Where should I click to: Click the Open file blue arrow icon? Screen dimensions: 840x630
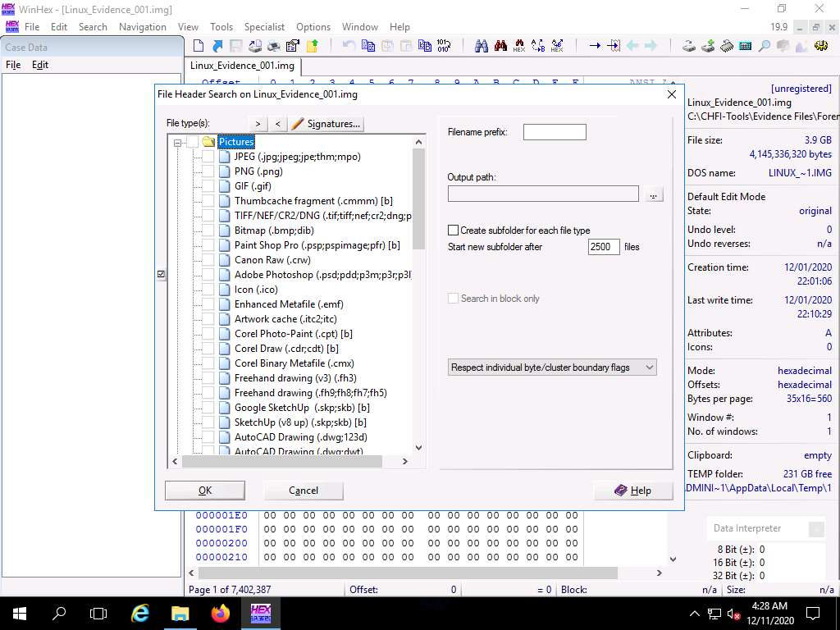(217, 46)
